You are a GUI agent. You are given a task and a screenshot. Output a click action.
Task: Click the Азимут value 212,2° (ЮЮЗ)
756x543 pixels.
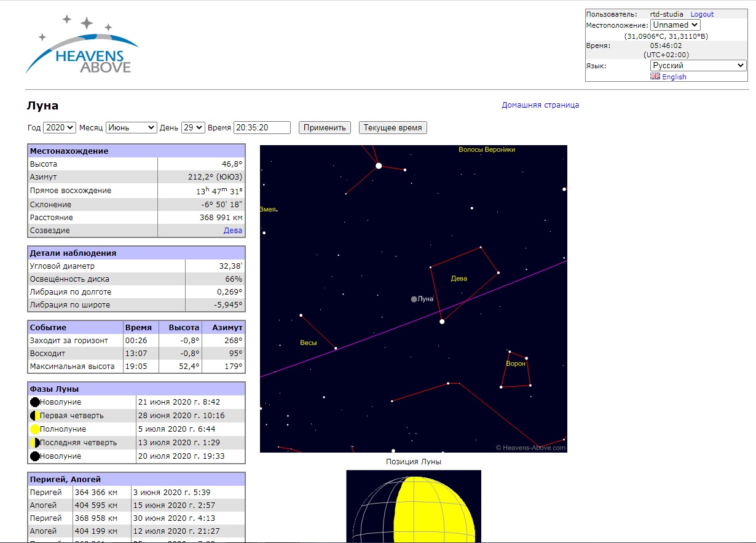pyautogui.click(x=215, y=177)
